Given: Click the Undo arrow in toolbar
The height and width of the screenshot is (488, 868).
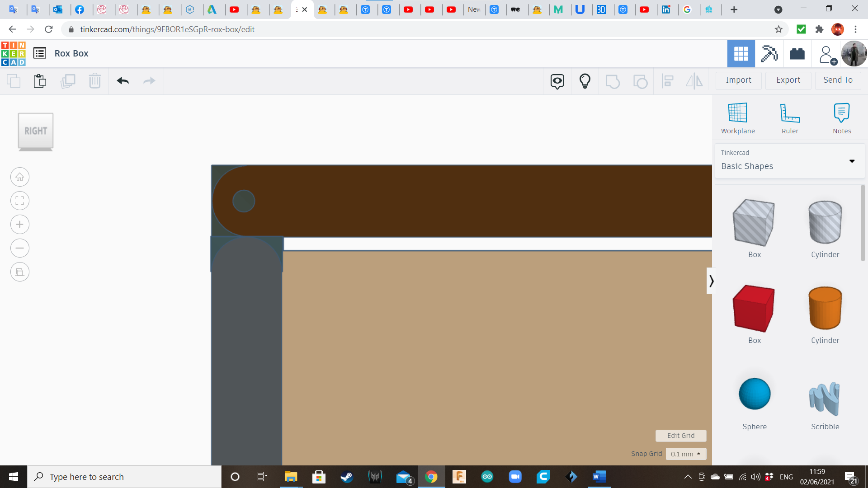Looking at the screenshot, I should [x=123, y=81].
